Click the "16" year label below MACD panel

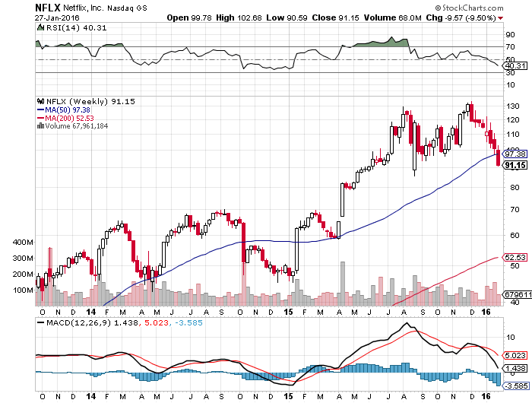(486, 396)
